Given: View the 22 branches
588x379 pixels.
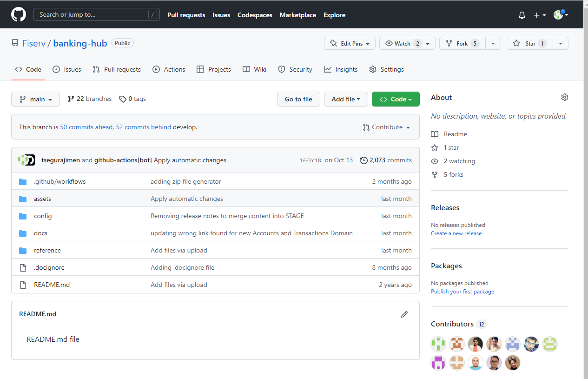Looking at the screenshot, I should (x=90, y=99).
